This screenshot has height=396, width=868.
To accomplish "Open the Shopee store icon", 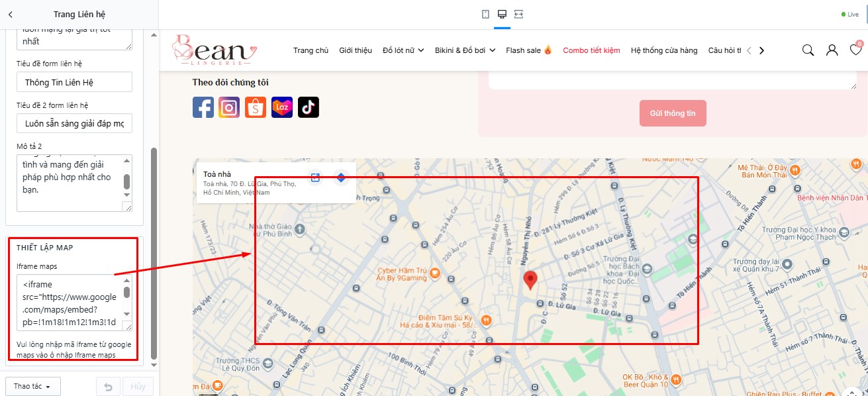I will point(256,107).
